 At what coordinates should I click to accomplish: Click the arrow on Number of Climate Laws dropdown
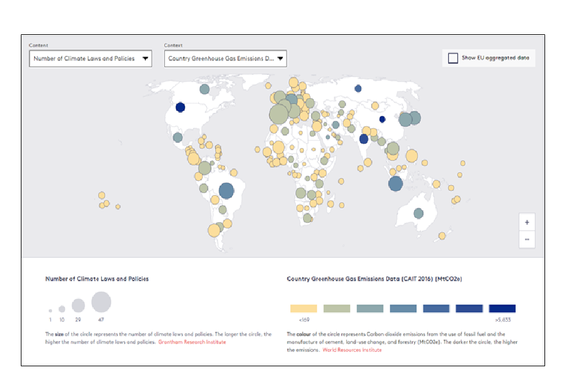click(145, 59)
